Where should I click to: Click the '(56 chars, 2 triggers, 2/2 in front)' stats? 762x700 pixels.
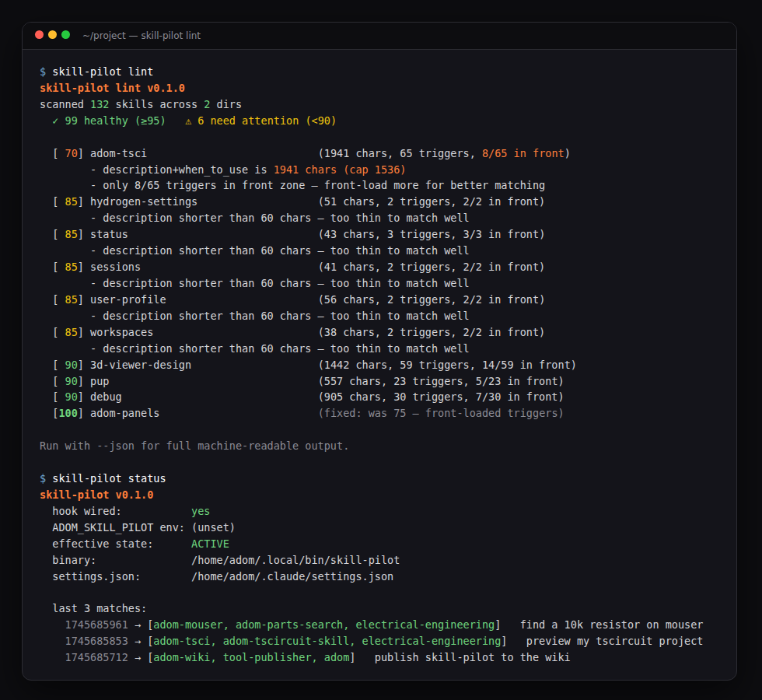tap(431, 299)
